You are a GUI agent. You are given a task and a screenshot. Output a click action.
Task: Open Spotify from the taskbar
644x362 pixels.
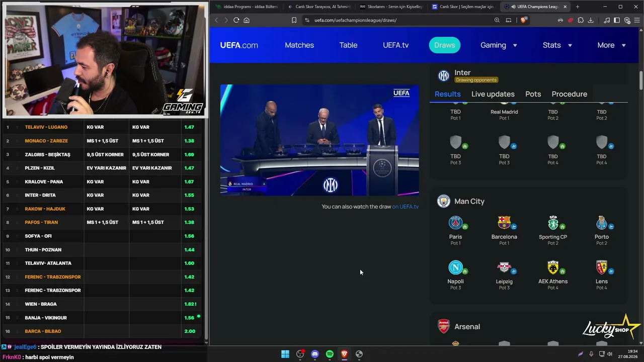330,354
